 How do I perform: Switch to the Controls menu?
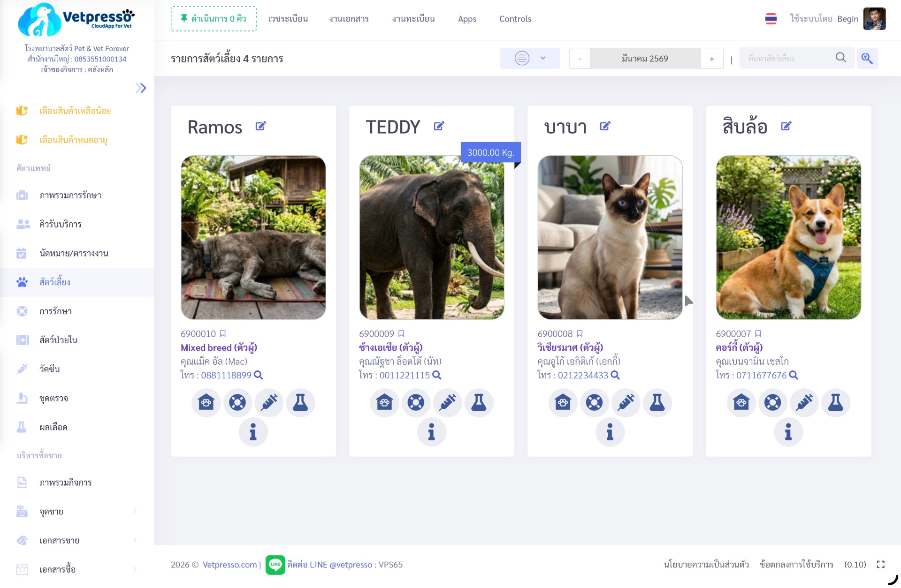515,19
